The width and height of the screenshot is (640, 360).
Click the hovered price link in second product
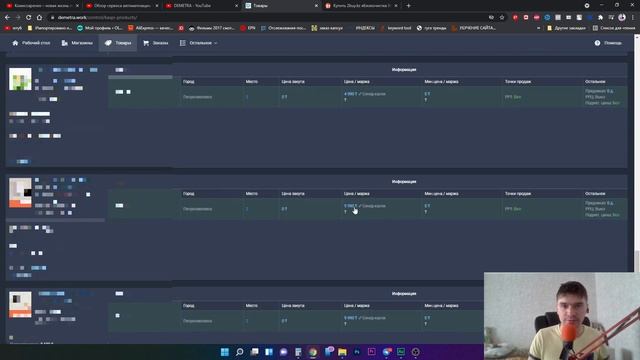(x=350, y=206)
